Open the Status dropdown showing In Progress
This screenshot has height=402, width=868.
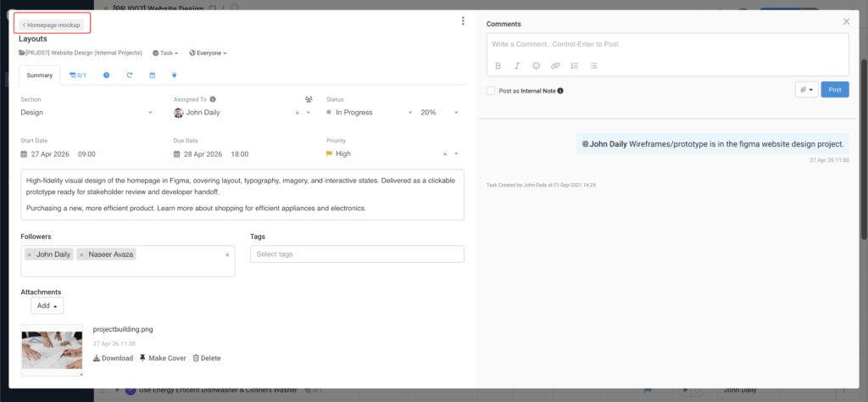410,112
